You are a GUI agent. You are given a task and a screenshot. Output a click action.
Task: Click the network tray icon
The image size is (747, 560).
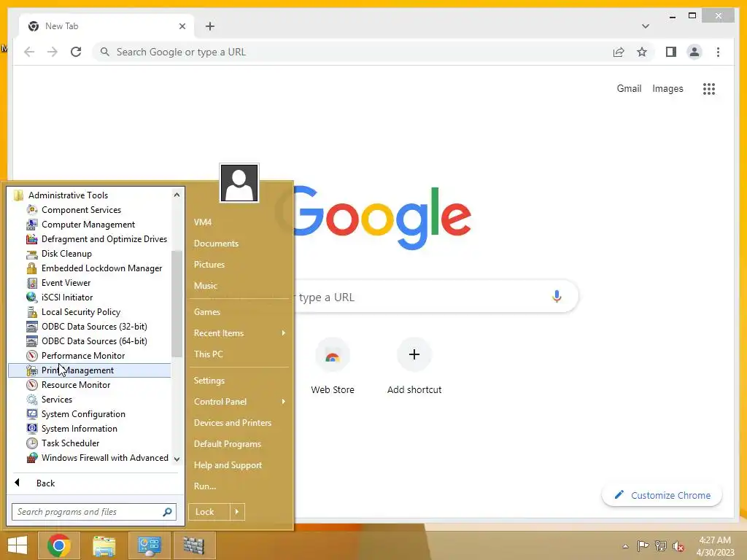[661, 546]
